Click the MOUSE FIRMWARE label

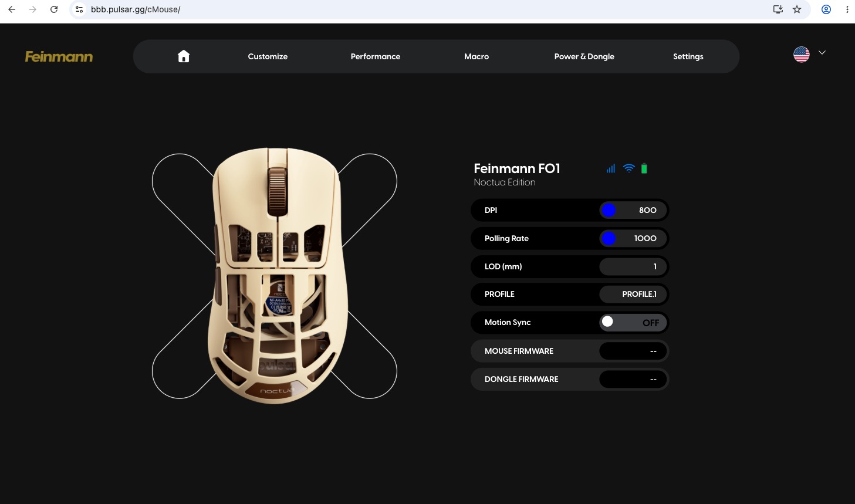(x=519, y=351)
